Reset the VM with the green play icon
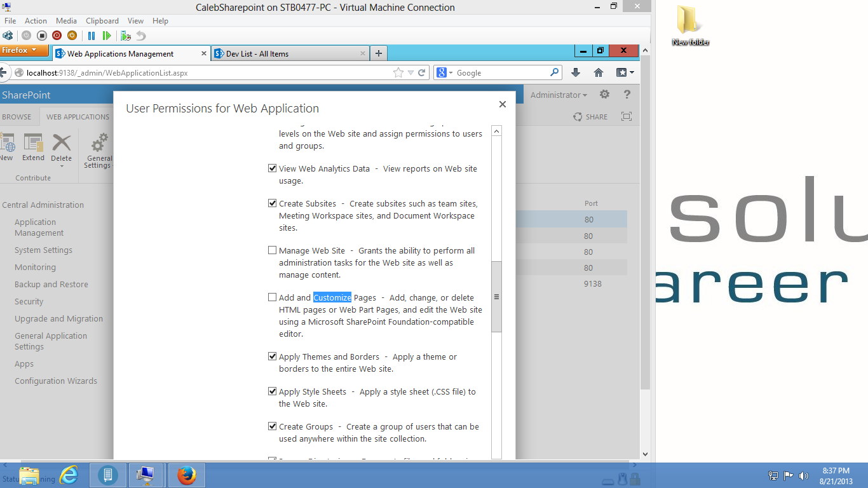The width and height of the screenshot is (868, 488). click(107, 36)
